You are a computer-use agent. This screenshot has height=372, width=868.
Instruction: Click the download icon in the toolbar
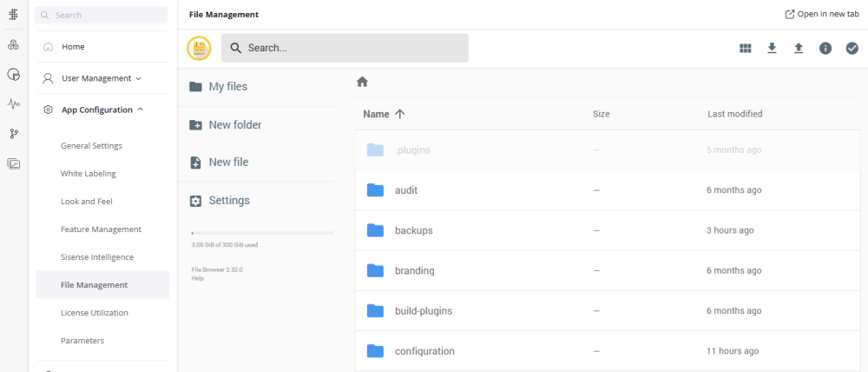772,49
